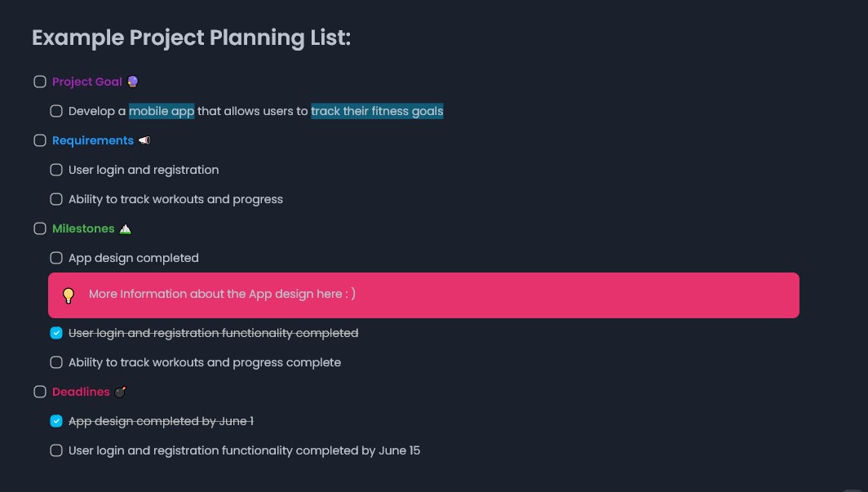This screenshot has width=868, height=492.
Task: Uncheck the user login functionality completed item
Action: click(x=56, y=333)
